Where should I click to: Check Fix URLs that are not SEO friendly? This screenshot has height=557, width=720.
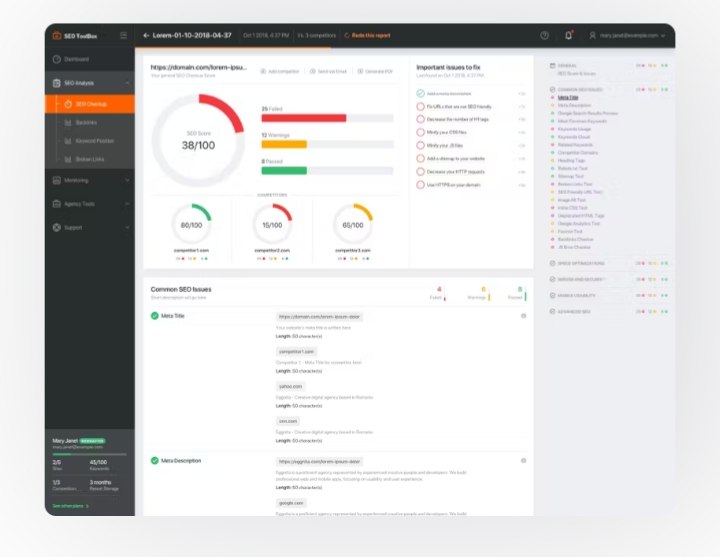[x=420, y=107]
